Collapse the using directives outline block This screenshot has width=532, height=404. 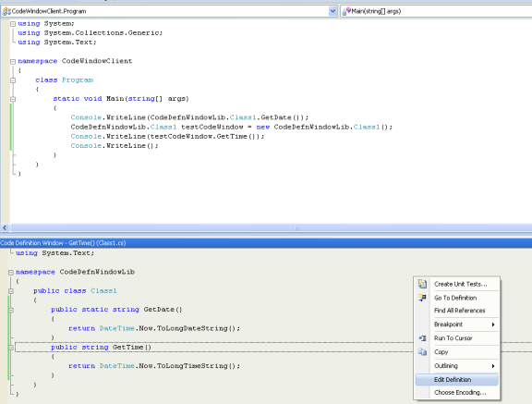[x=13, y=24]
